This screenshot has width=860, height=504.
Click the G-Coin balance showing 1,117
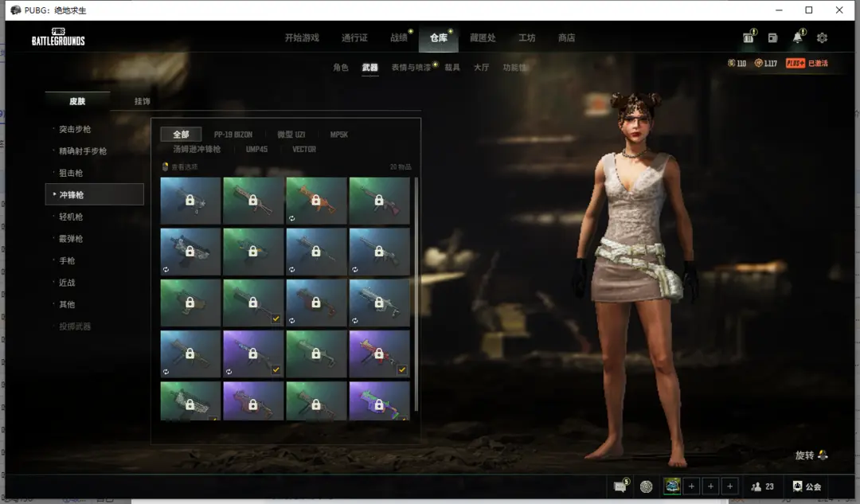coord(766,63)
